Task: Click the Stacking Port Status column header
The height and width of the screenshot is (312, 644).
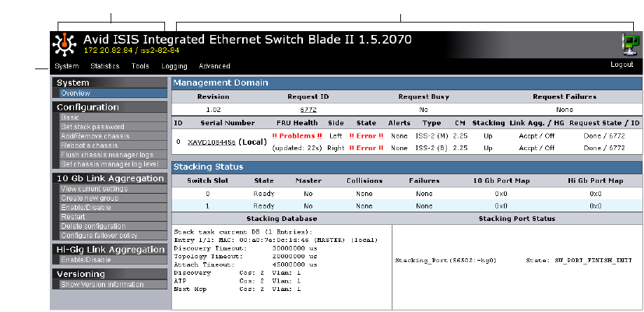Action: pos(517,219)
